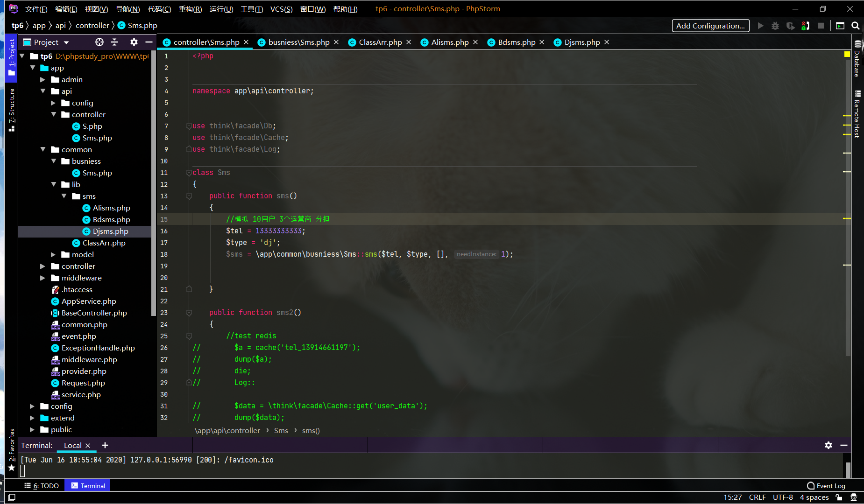Screen dimensions: 864x504
Task: Click sms() breadcrumb below editor
Action: (311, 430)
